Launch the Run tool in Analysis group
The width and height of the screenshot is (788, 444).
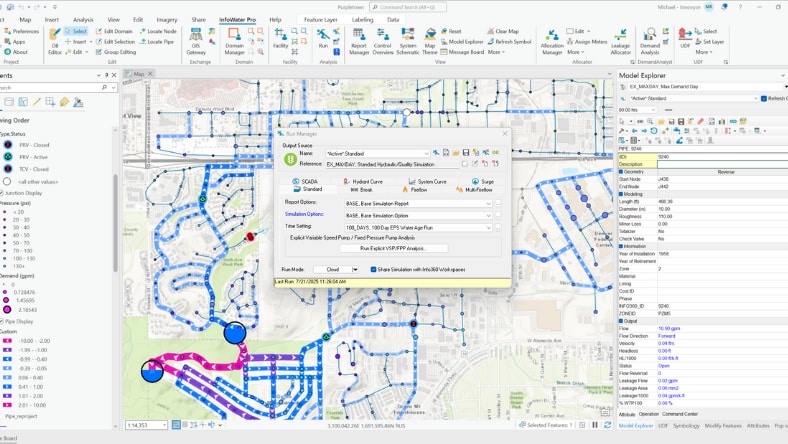pyautogui.click(x=323, y=38)
